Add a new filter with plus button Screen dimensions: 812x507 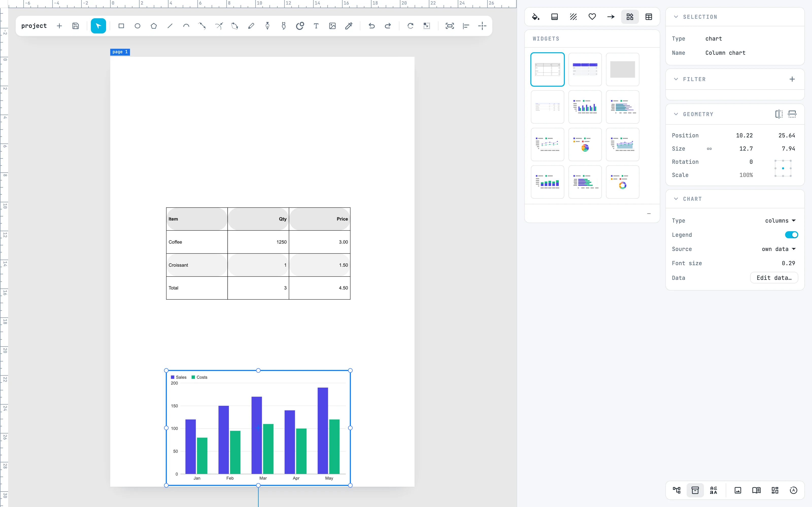pyautogui.click(x=792, y=79)
